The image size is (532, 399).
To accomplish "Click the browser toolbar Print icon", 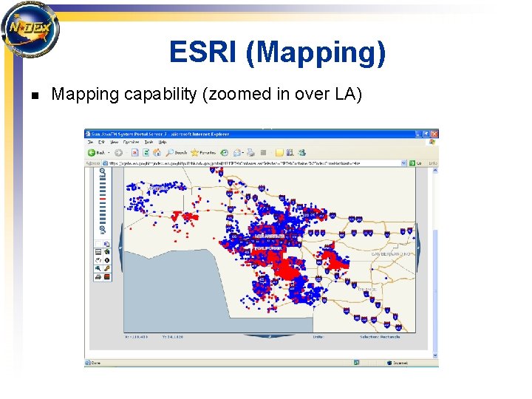I will [250, 153].
